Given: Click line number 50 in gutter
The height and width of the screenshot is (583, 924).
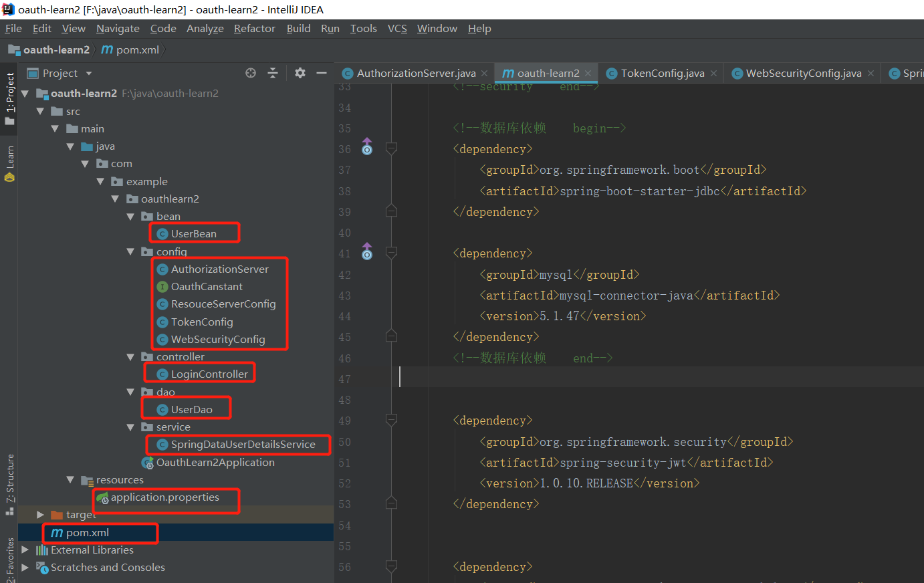Looking at the screenshot, I should [x=344, y=441].
